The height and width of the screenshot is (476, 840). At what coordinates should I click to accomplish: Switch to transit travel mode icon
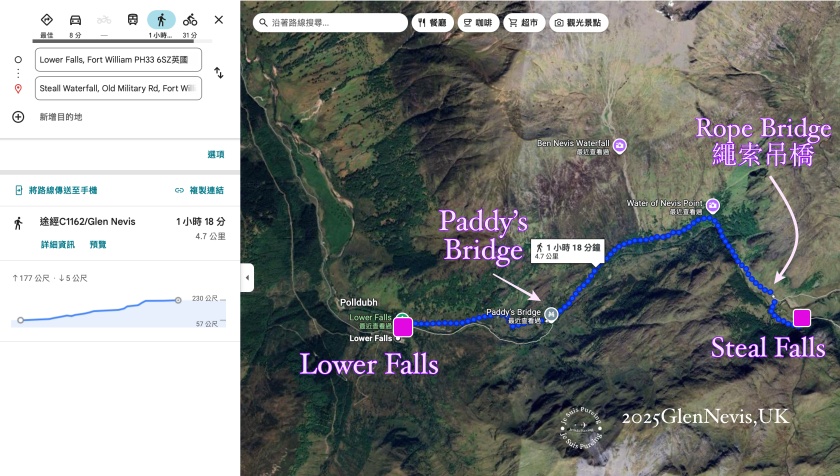coord(133,20)
